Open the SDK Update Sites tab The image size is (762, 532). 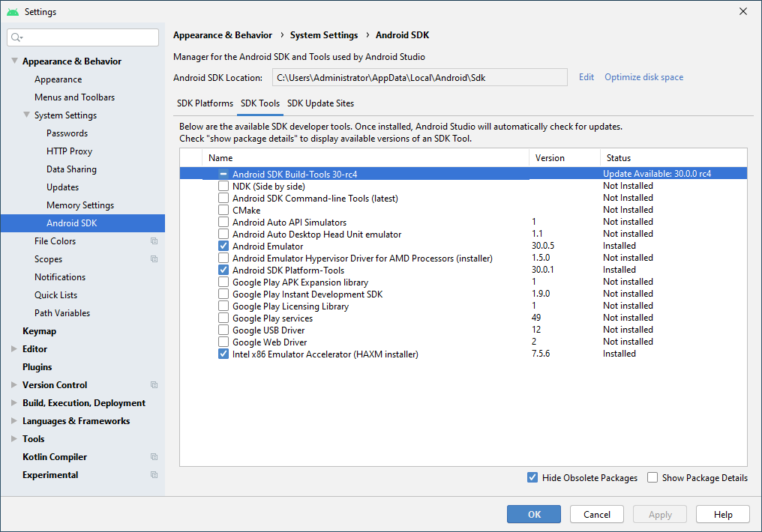tap(321, 103)
